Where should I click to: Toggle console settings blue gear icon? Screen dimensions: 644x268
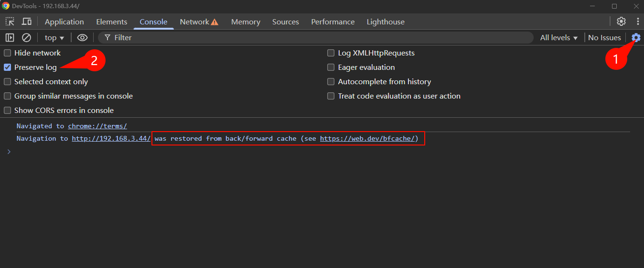pyautogui.click(x=636, y=37)
